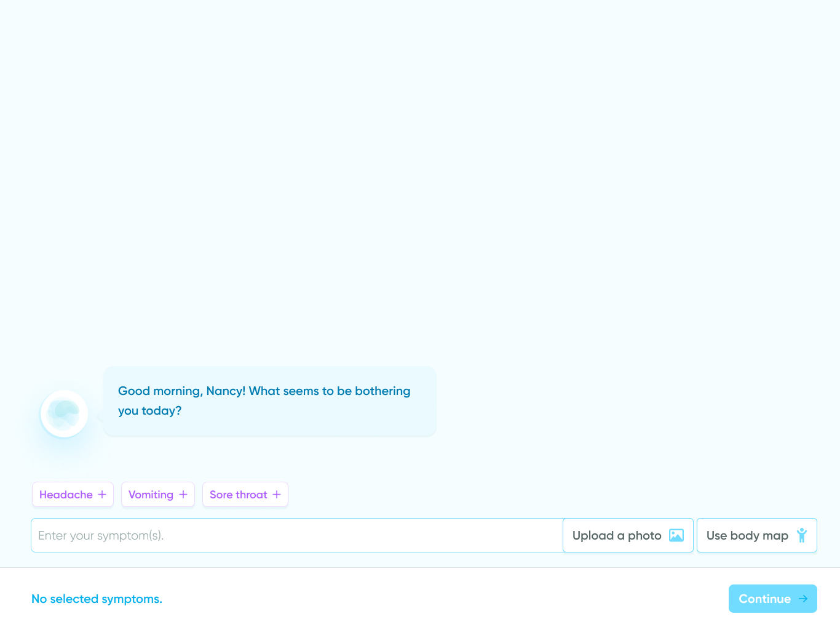Screen dimensions: 840x630
Task: Click the plus icon next to Sore throat
Action: pos(278,494)
